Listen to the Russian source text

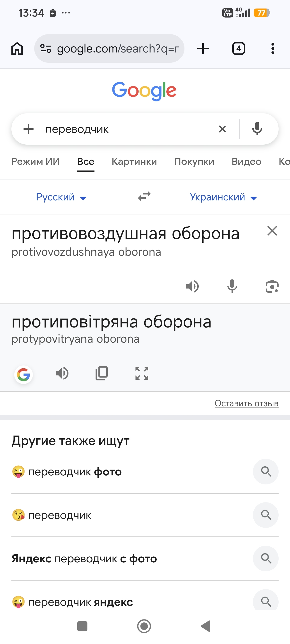tap(192, 287)
